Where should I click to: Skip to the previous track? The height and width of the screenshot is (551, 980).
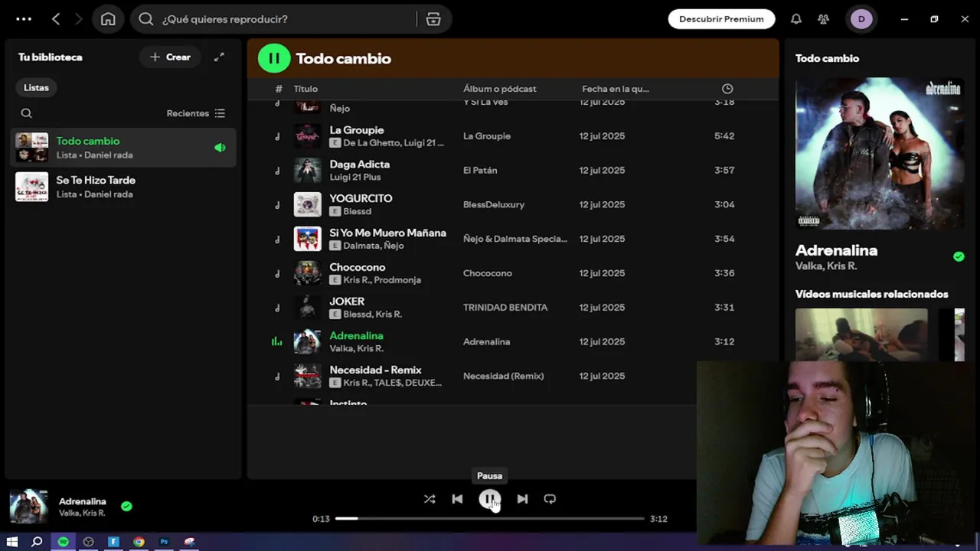(x=457, y=499)
